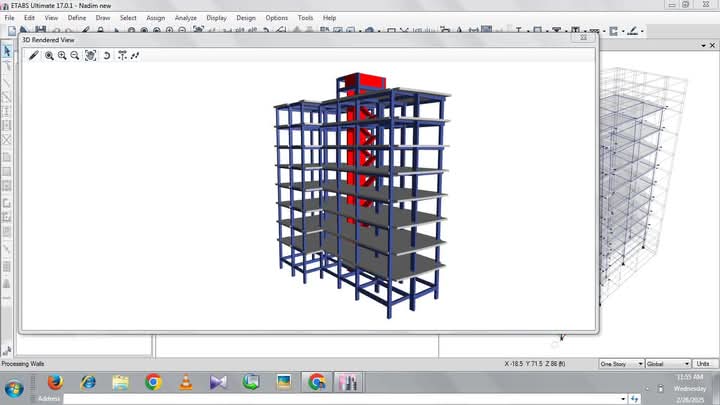This screenshot has height=405, width=720.
Task: Open the Analyze menu
Action: point(185,18)
